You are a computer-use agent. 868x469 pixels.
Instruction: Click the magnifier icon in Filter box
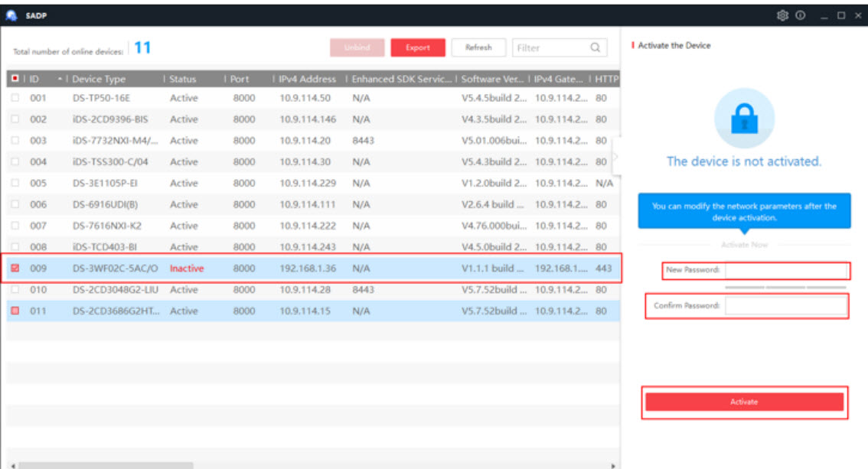(x=595, y=47)
